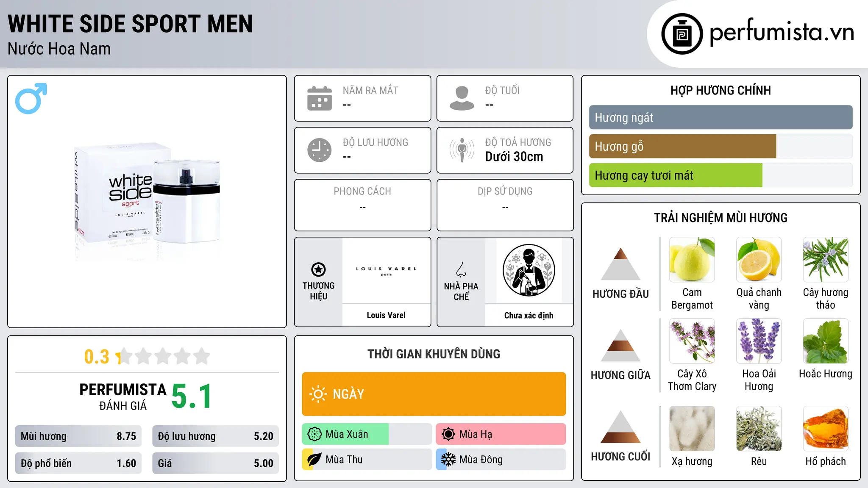Click the Hương đầu pyramid icon
The width and height of the screenshot is (868, 488).
[x=620, y=264]
